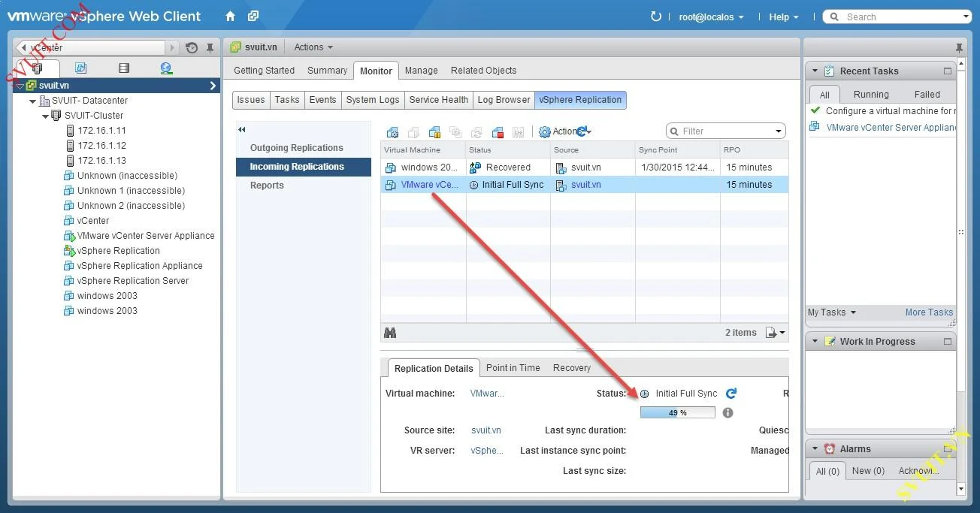
Task: Open the VMs shortcut icon beside home
Action: (253, 16)
